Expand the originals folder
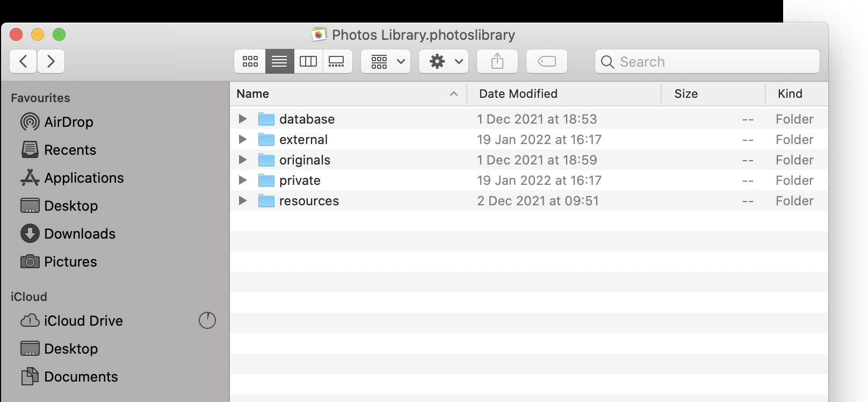 pyautogui.click(x=243, y=160)
